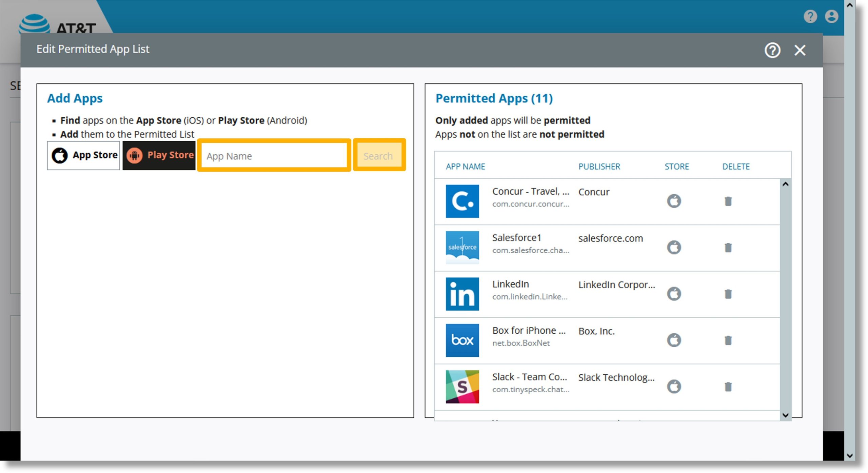Open the Salesforce app icon thumbnail
Image resolution: width=868 pixels, height=473 pixels.
pos(462,248)
